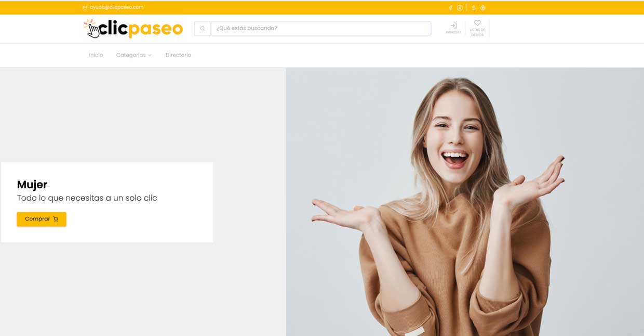
Task: Visit the Facebook page via top-bar icon
Action: (x=450, y=8)
